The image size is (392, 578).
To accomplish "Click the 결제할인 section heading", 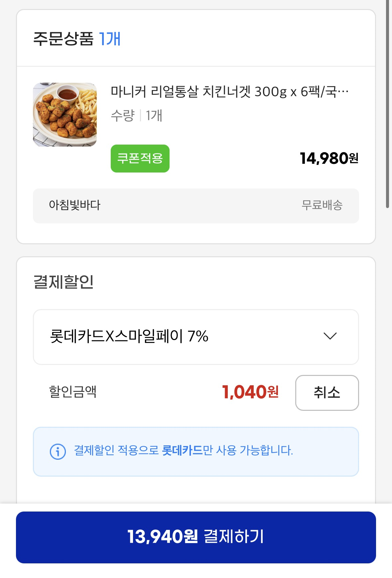I will coord(64,282).
